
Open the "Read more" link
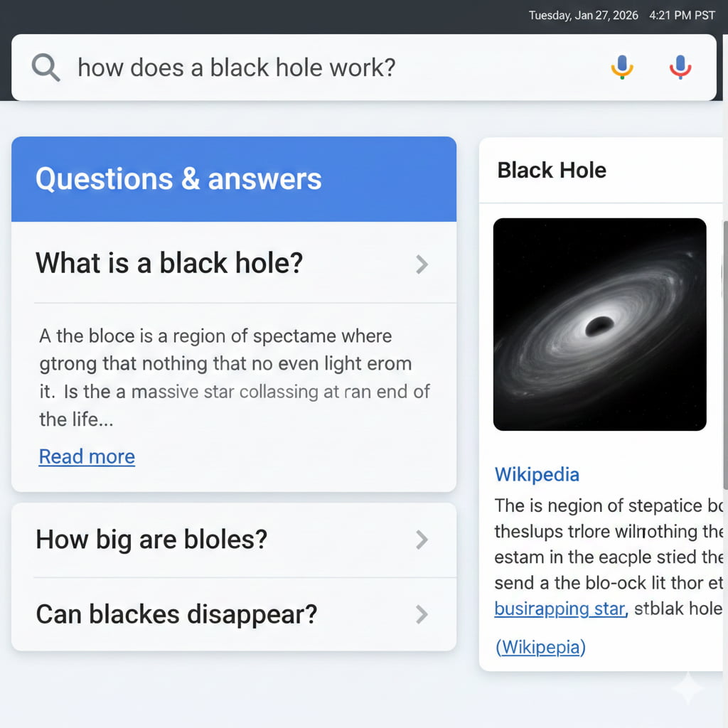pos(86,456)
